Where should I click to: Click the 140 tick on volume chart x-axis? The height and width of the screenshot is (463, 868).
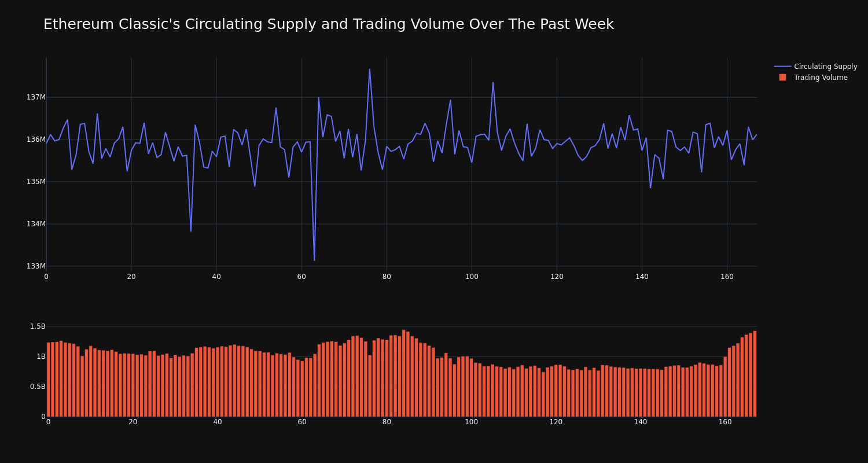pyautogui.click(x=641, y=422)
